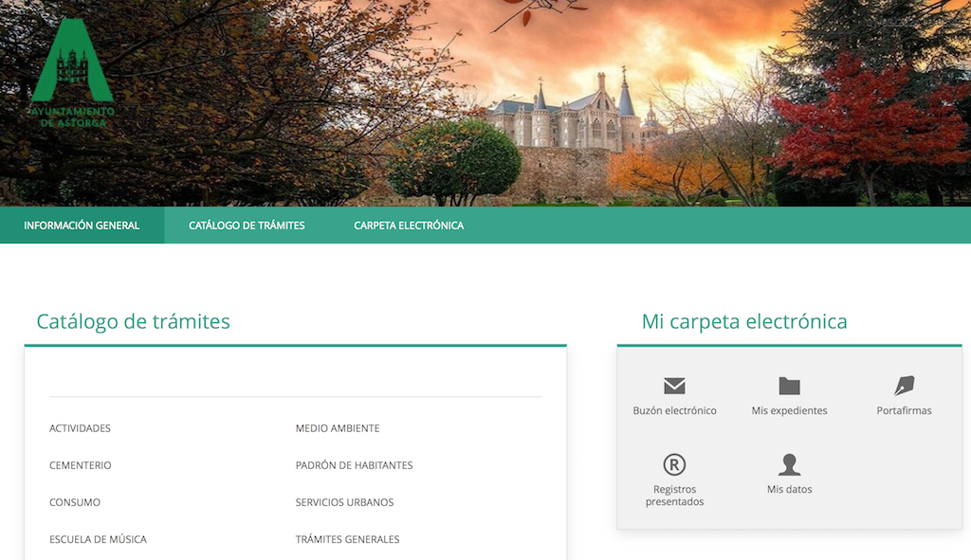Open the Mis datos person icon
Image resolution: width=971 pixels, height=560 pixels.
(789, 464)
